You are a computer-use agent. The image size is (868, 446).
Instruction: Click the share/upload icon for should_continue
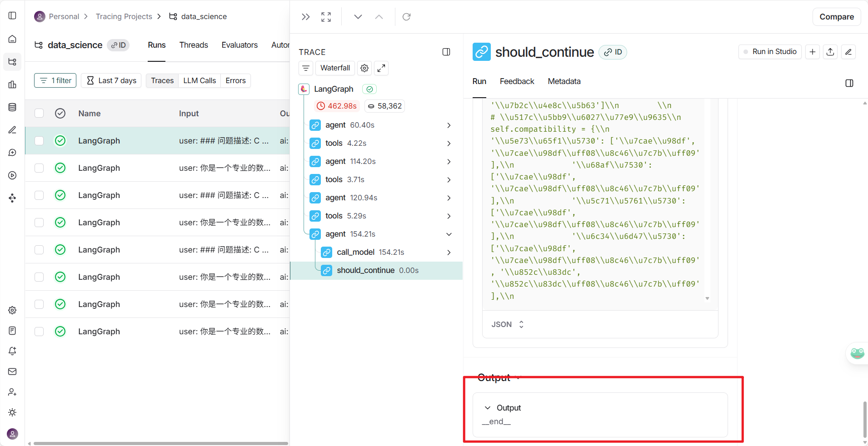[x=830, y=52]
